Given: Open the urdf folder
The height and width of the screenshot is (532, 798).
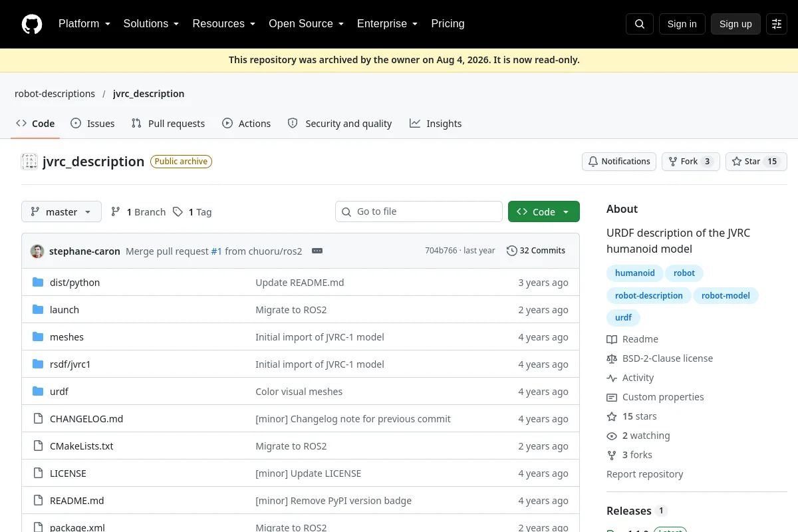Looking at the screenshot, I should (x=59, y=392).
